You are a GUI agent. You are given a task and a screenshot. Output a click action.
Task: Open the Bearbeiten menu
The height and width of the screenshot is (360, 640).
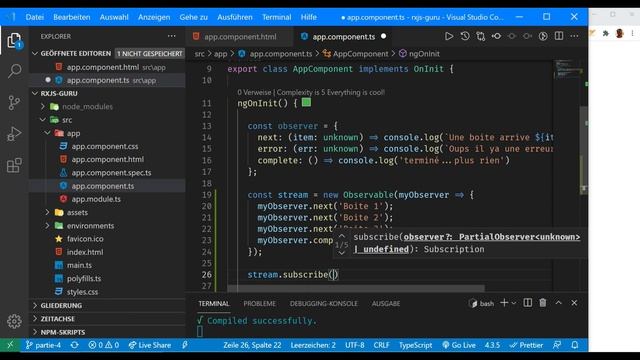(x=72, y=17)
